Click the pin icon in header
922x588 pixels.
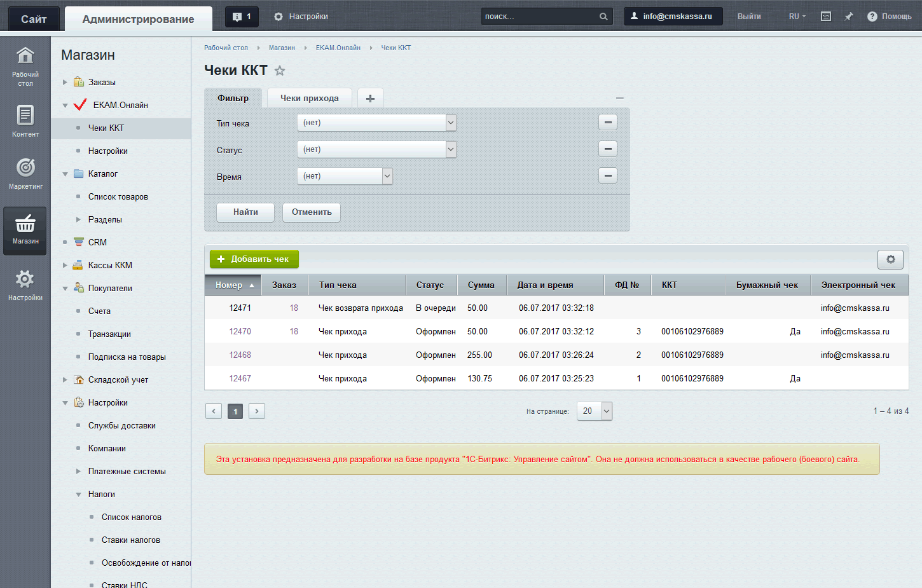(849, 17)
